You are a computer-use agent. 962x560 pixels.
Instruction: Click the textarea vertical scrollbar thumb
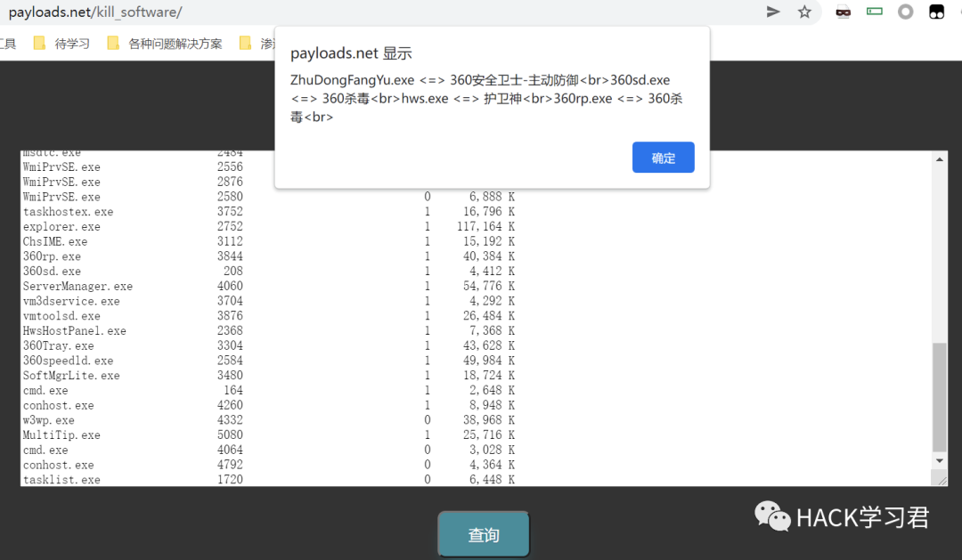940,397
